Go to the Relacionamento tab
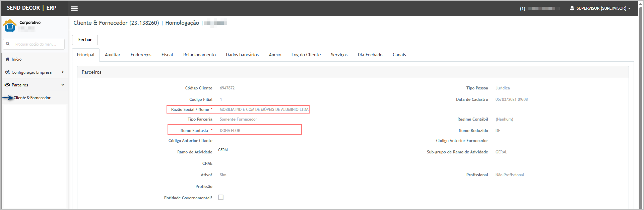The image size is (644, 210). pos(199,55)
